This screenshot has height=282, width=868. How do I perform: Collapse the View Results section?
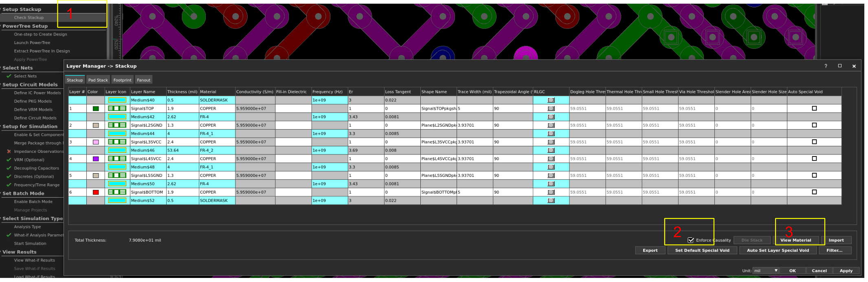(x=1, y=252)
